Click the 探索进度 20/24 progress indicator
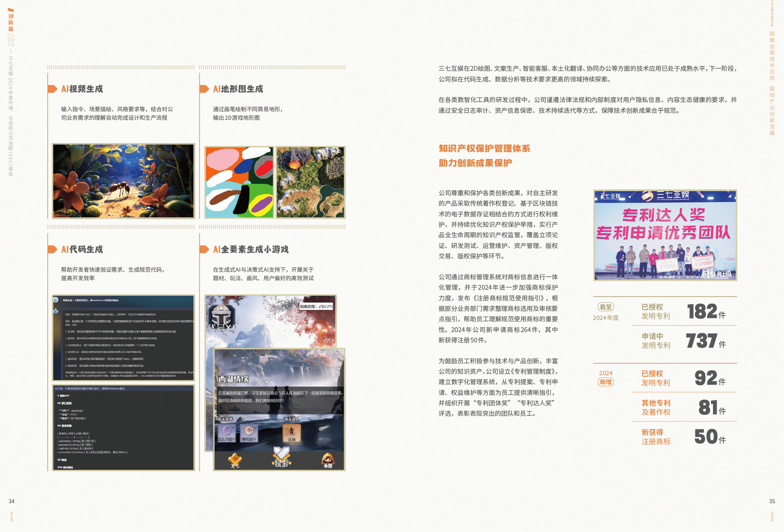This screenshot has width=784, height=532. [x=316, y=306]
